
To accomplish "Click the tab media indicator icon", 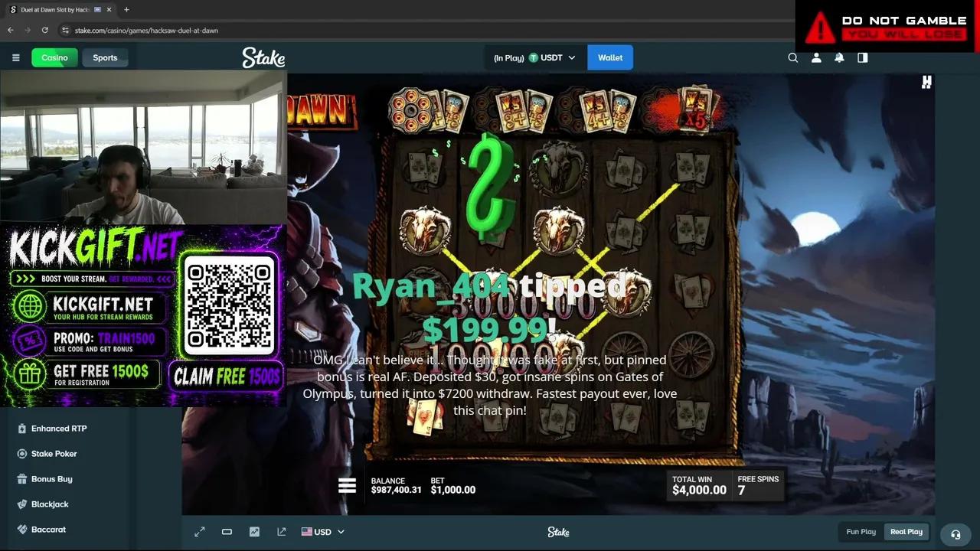I will [97, 9].
